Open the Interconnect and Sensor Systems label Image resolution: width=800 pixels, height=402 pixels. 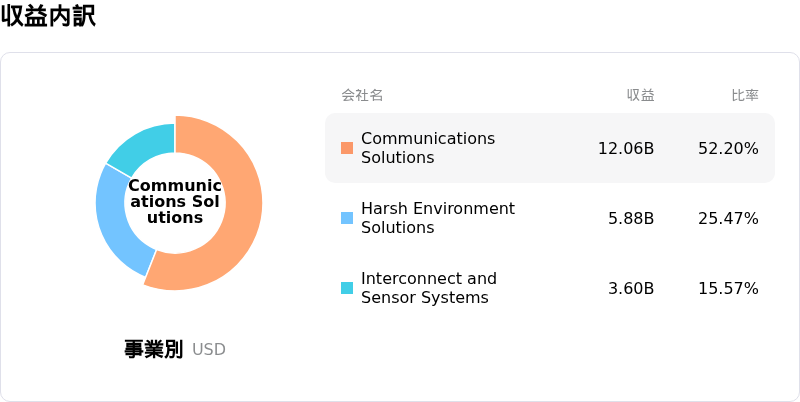click(429, 288)
